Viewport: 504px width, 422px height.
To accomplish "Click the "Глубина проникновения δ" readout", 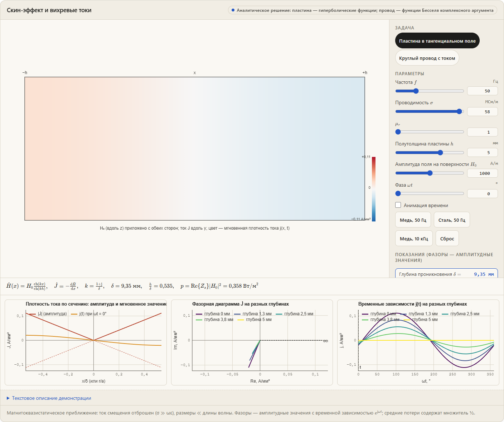I will (x=446, y=273).
